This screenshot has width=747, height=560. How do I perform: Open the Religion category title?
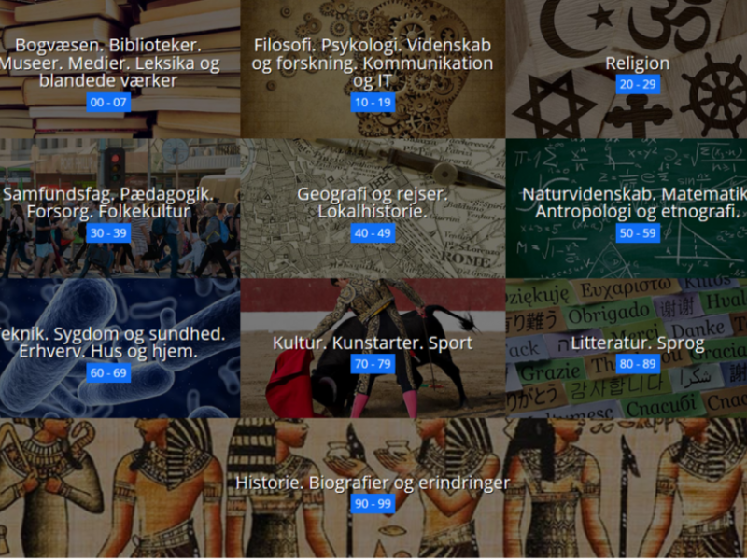638,63
